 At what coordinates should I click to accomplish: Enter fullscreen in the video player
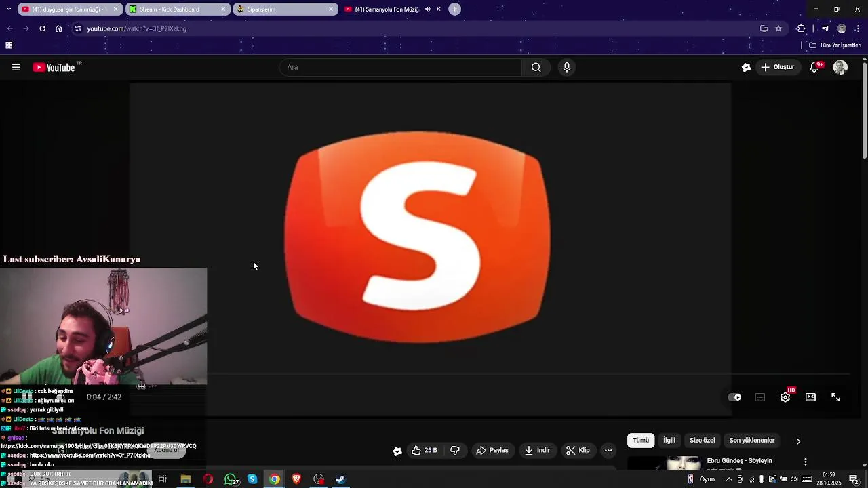(836, 397)
